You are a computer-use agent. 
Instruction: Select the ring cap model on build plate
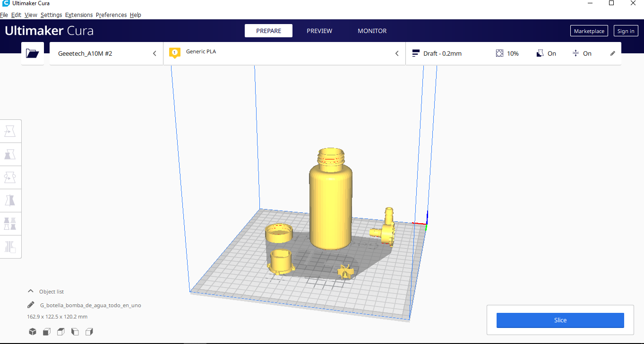[279, 233]
